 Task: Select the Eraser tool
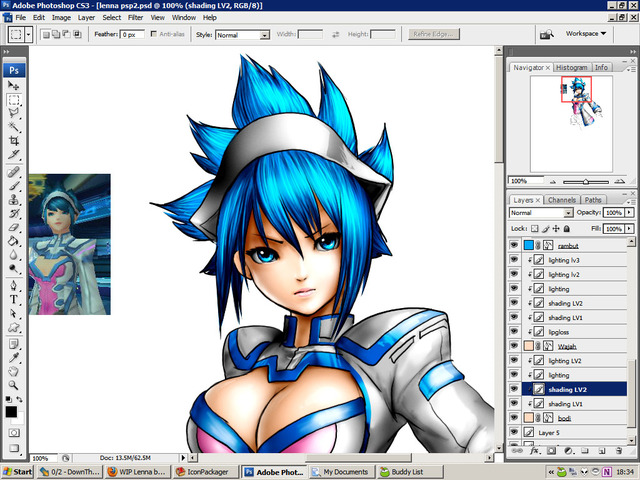click(x=13, y=227)
